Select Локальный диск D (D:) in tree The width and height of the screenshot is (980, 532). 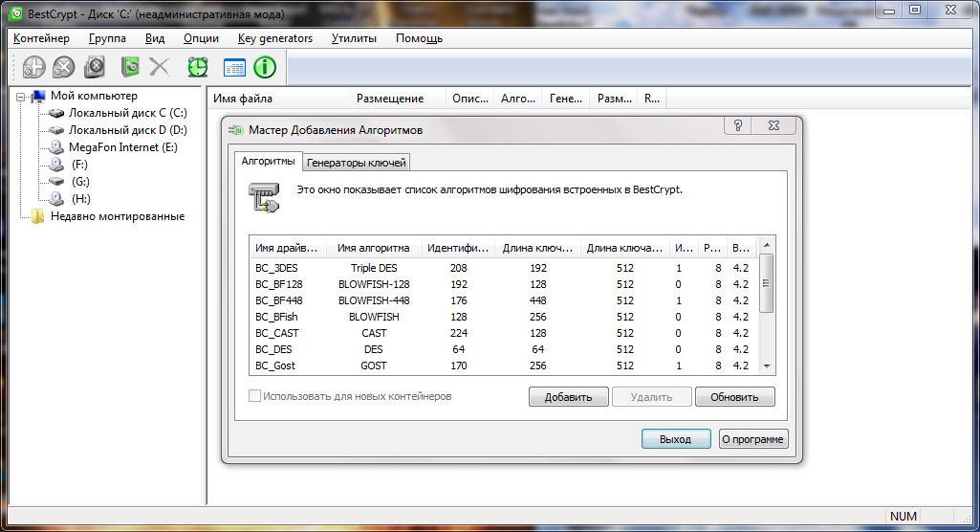(127, 130)
